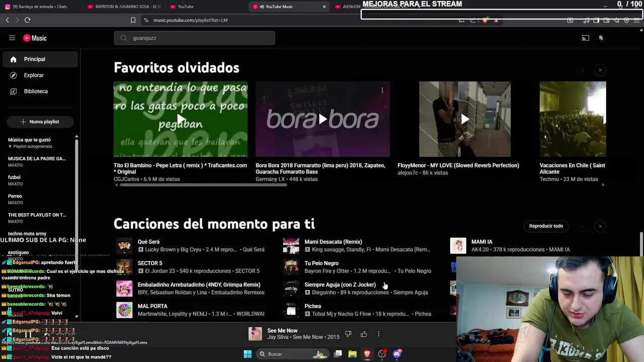
Task: Open the Brave wallet icon
Action: pyautogui.click(x=606, y=20)
